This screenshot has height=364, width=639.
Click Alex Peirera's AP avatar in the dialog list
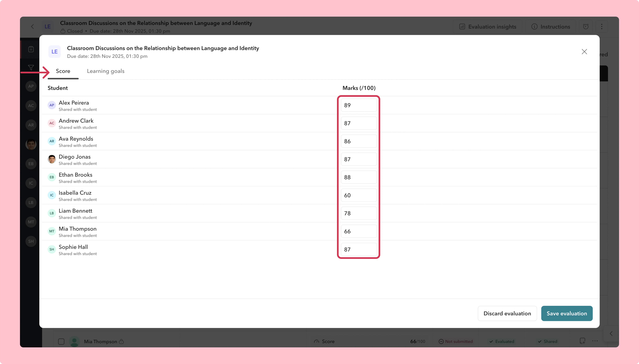(52, 105)
